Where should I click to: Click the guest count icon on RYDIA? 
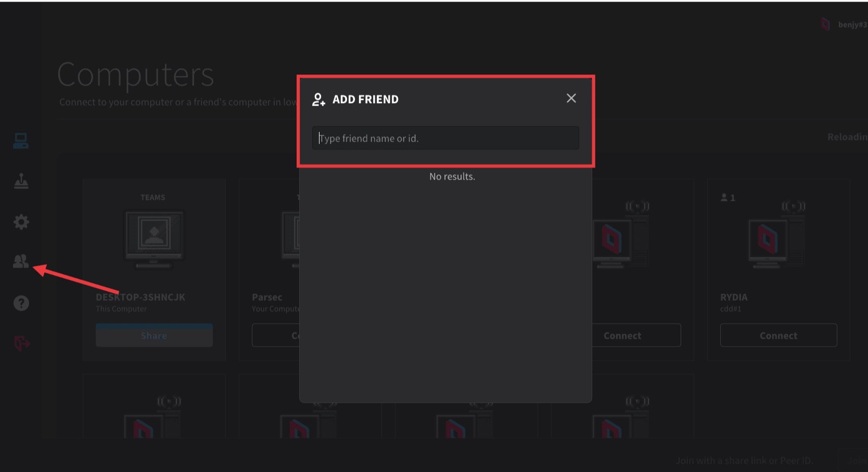coord(727,198)
